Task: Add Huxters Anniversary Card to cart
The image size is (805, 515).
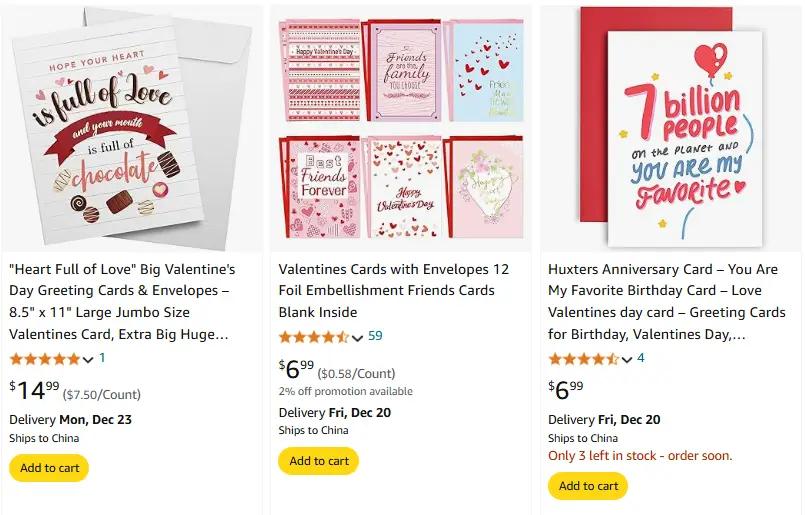Action: click(x=588, y=486)
